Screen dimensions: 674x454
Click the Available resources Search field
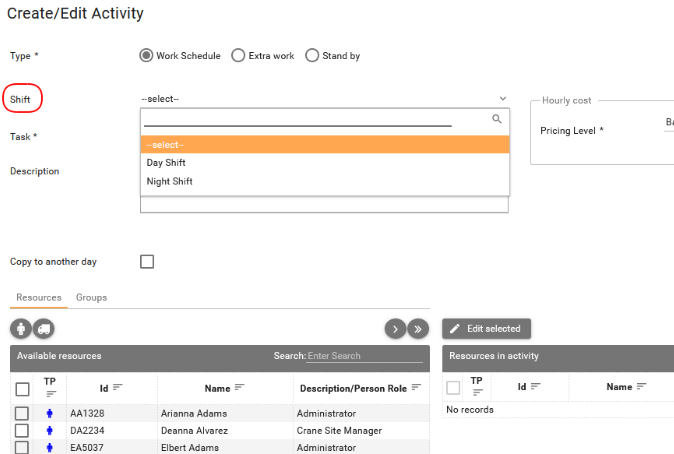[364, 356]
